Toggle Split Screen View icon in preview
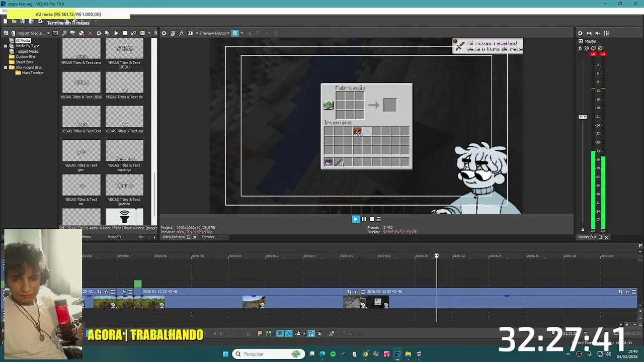 (190, 33)
